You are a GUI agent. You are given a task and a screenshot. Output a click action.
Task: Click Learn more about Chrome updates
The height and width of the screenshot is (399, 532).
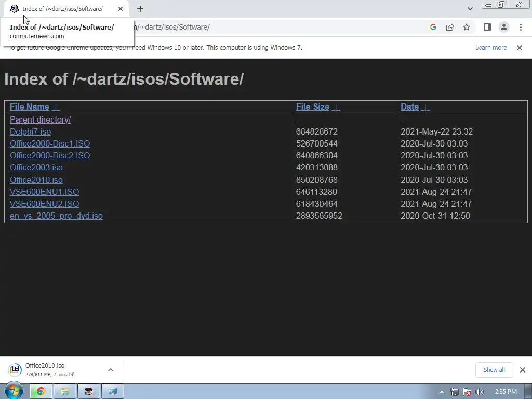(491, 48)
